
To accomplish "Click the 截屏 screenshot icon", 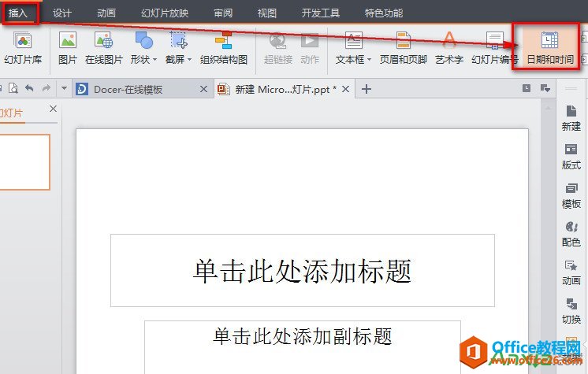I will click(x=178, y=40).
